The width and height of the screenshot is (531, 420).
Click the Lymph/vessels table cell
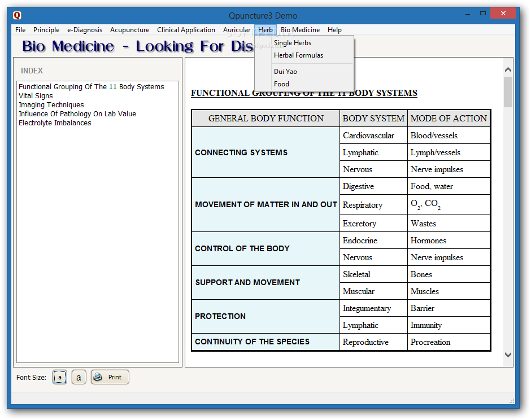tap(449, 152)
